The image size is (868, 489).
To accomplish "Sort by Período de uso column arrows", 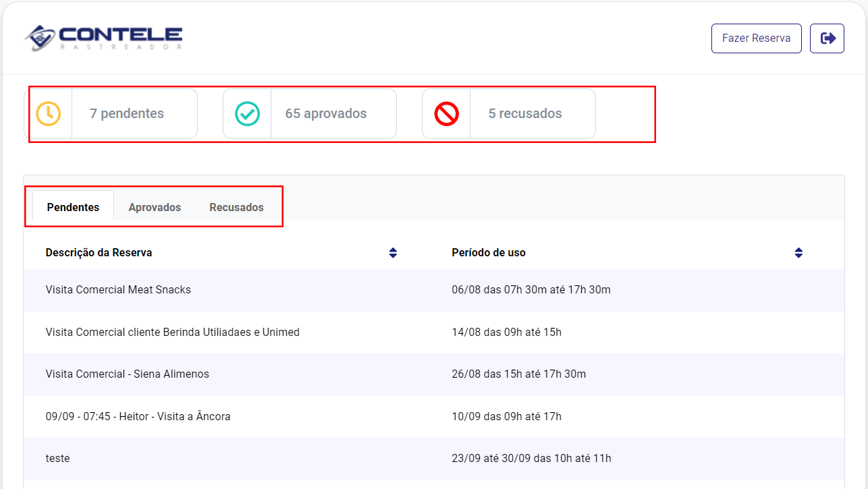I will click(798, 252).
